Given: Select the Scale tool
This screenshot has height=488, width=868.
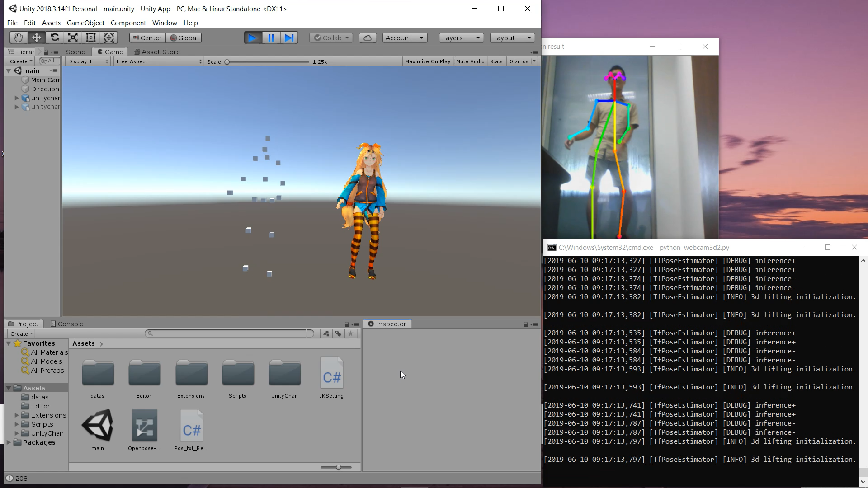Looking at the screenshot, I should point(73,38).
